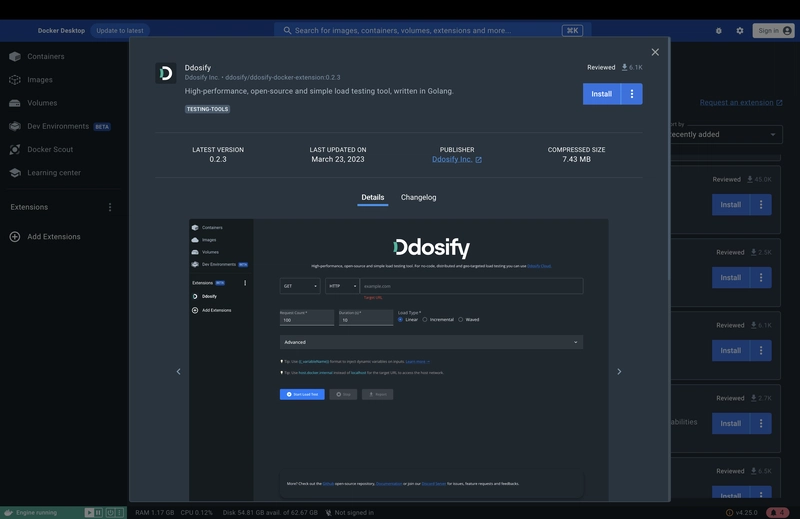Install the Ddosify extension
The image size is (800, 519).
click(602, 94)
